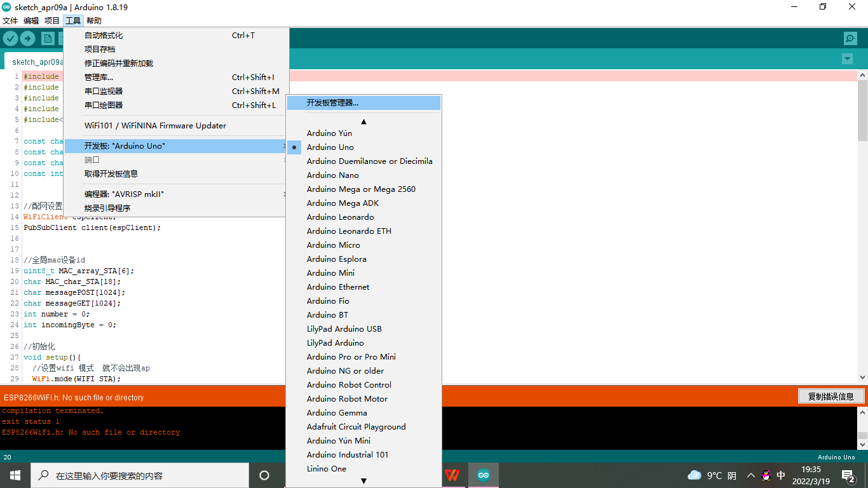The height and width of the screenshot is (488, 868).
Task: Click the QQ penguin tray icon
Action: point(766,475)
